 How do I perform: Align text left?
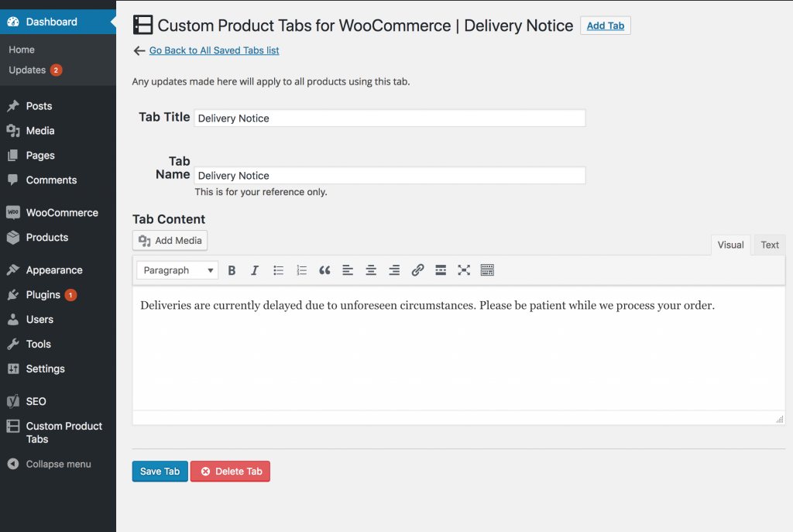coord(348,270)
